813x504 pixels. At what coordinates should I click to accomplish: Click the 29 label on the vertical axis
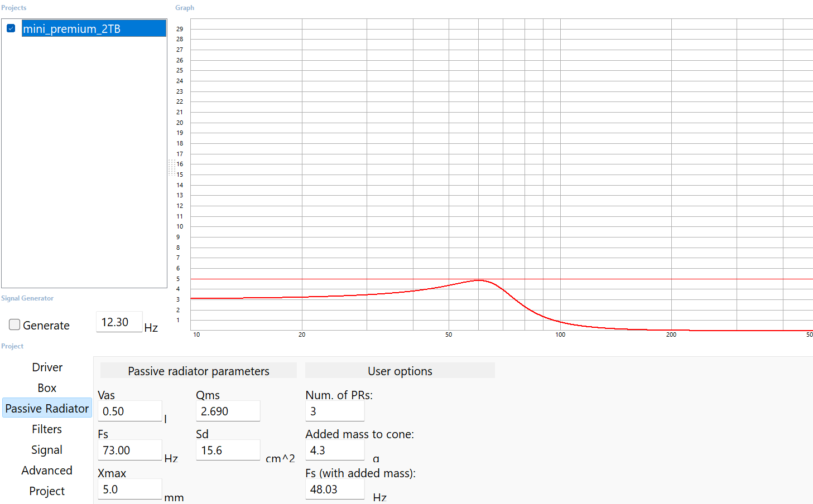(180, 29)
